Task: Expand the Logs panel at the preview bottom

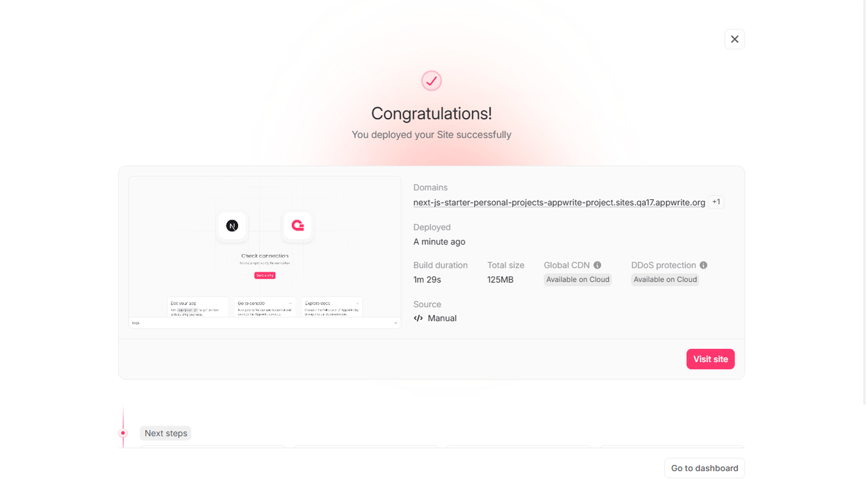Action: 264,323
